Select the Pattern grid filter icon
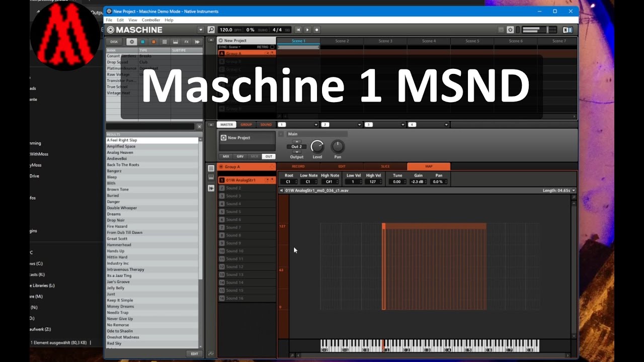 (x=165, y=42)
